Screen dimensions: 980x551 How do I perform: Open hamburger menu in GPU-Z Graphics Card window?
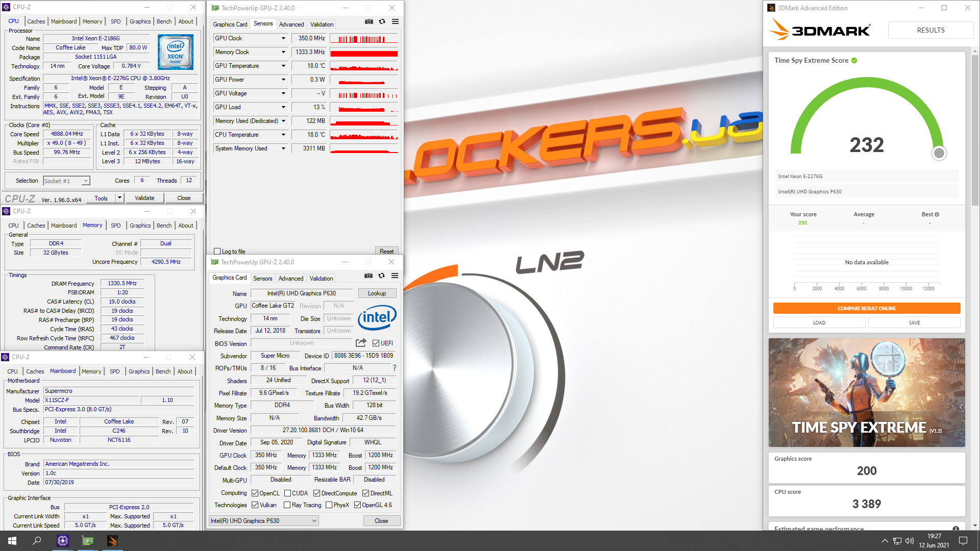[395, 276]
